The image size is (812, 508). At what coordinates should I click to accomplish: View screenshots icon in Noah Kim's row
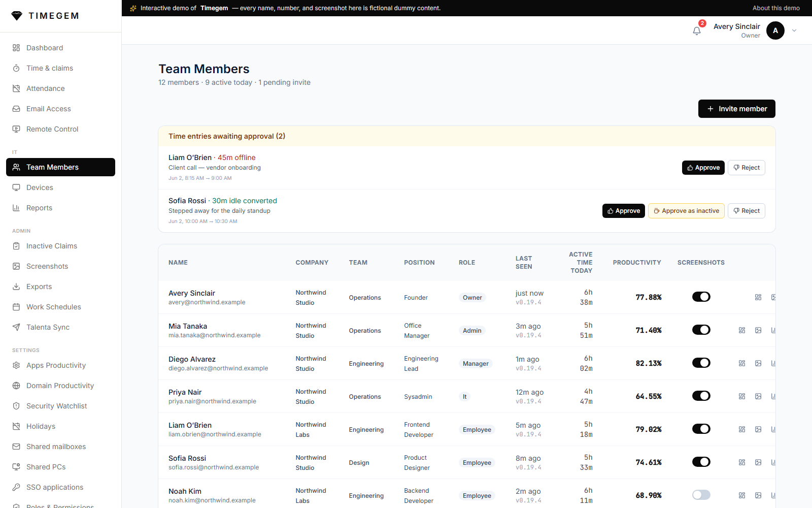pos(758,495)
